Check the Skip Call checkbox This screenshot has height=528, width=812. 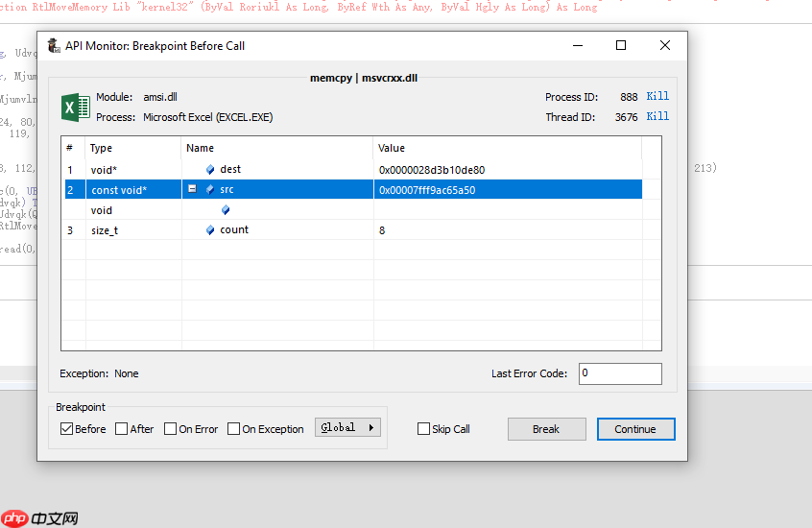(x=423, y=428)
